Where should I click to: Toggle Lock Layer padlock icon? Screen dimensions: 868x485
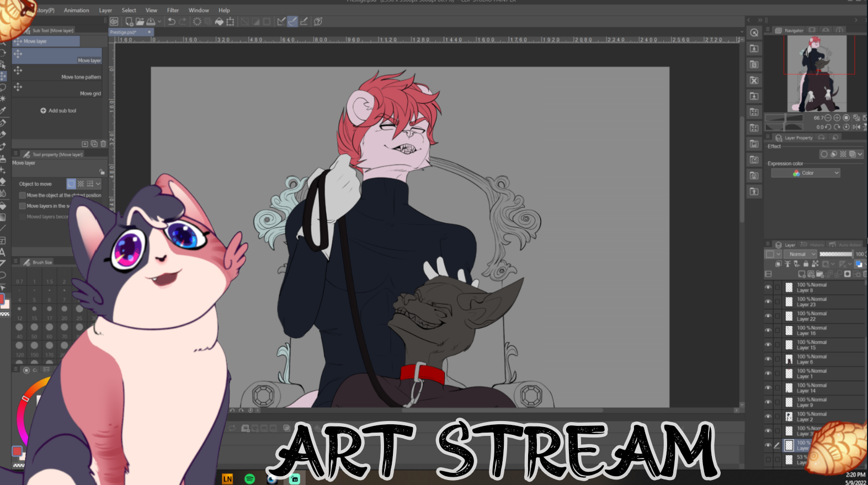pyautogui.click(x=806, y=264)
